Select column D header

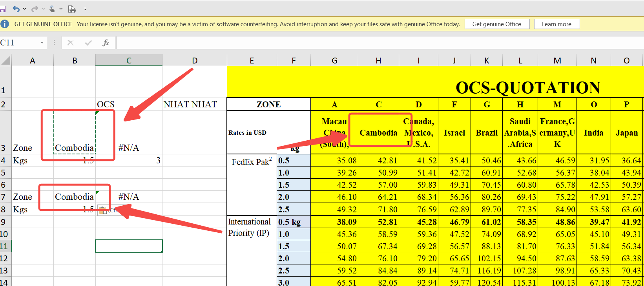click(x=195, y=60)
